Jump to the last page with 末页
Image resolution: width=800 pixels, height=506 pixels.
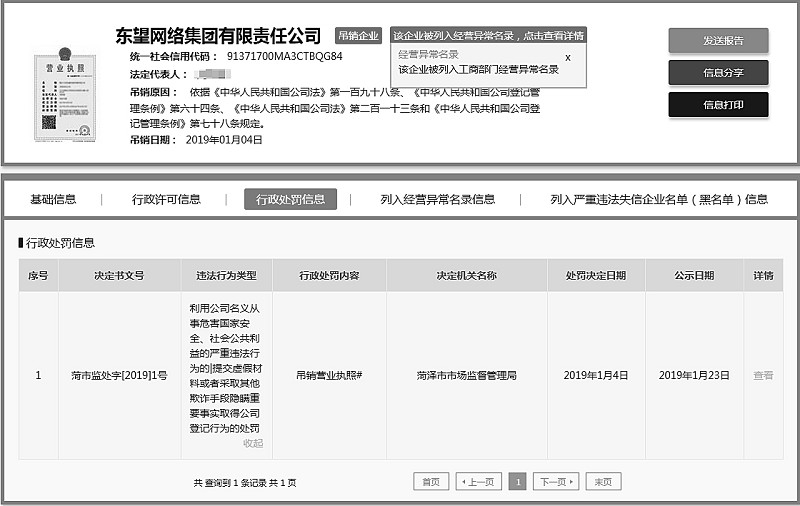tap(604, 482)
